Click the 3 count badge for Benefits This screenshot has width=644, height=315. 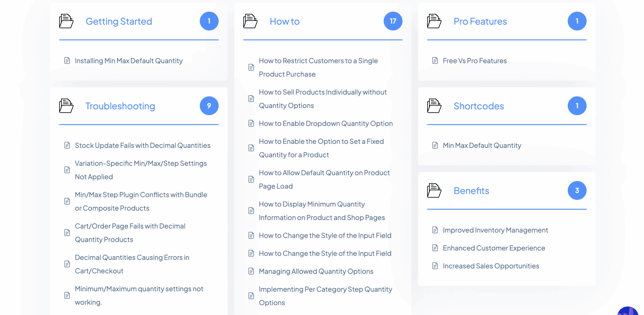click(x=577, y=191)
